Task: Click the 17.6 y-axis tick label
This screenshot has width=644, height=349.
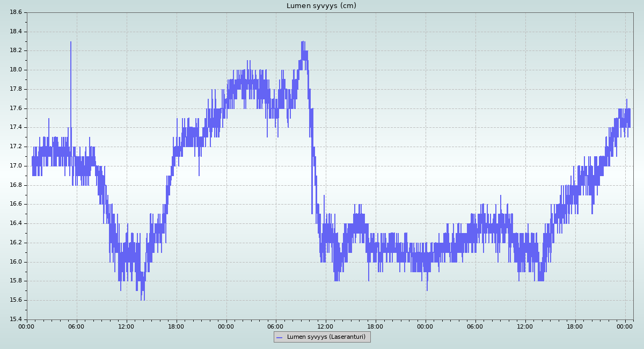Action: coord(16,108)
